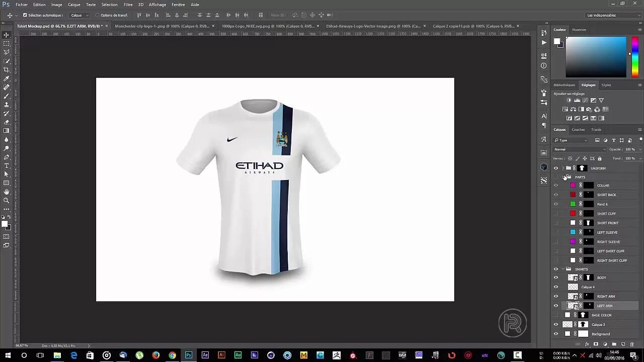Open the layer filter Type dropdown
The height and width of the screenshot is (362, 644).
pyautogui.click(x=571, y=140)
